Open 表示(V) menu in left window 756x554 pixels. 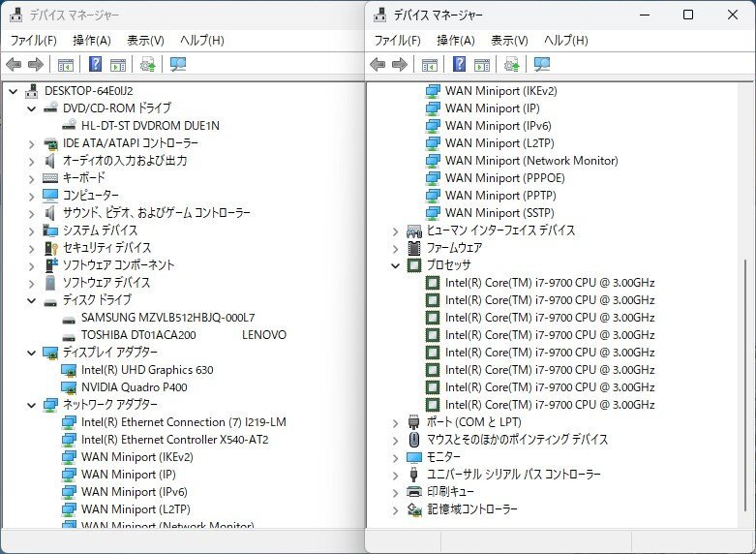coord(145,41)
